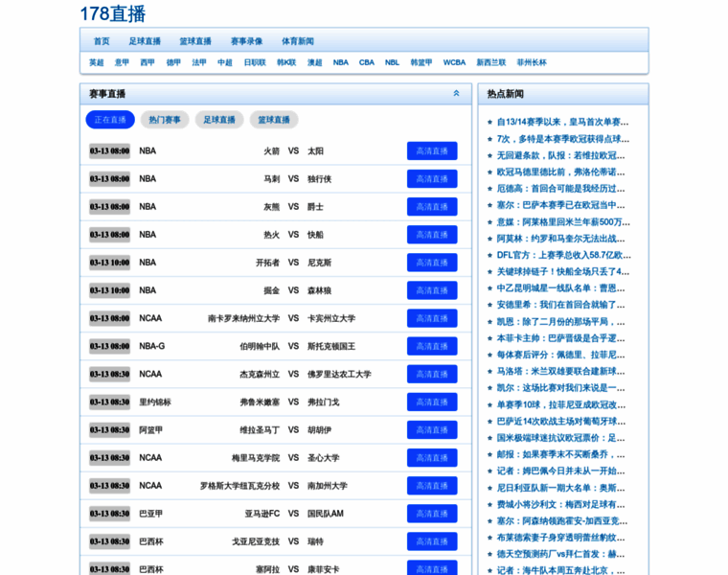Image resolution: width=728 pixels, height=575 pixels.
Task: Select the 西甲 league link
Action: point(148,62)
